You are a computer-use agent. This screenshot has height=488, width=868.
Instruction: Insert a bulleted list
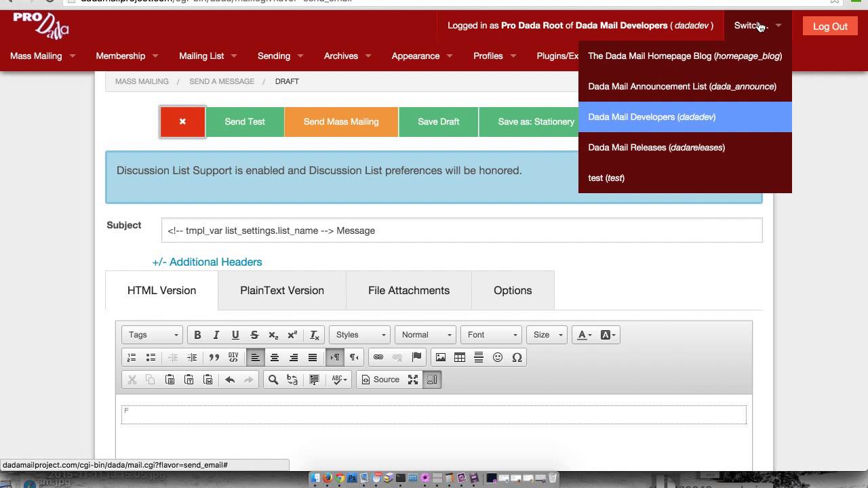pyautogui.click(x=151, y=357)
